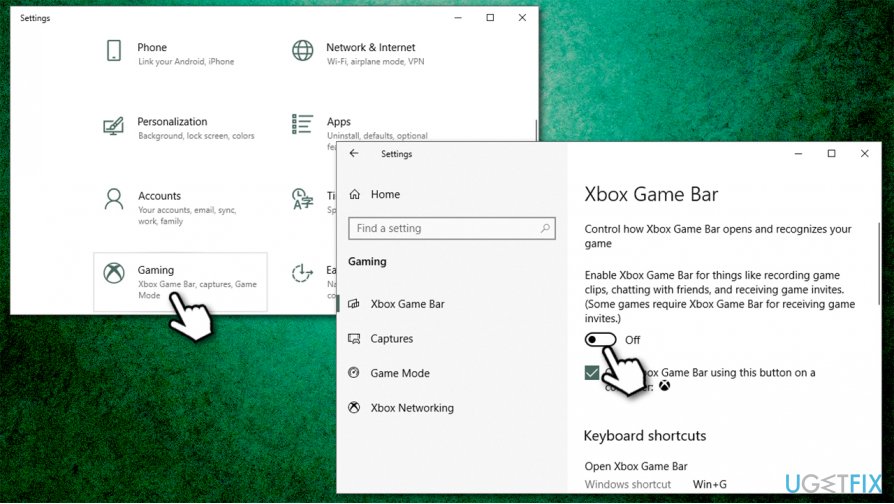Viewport: 894px width, 504px height.
Task: Maximize the front Settings window
Action: (831, 153)
